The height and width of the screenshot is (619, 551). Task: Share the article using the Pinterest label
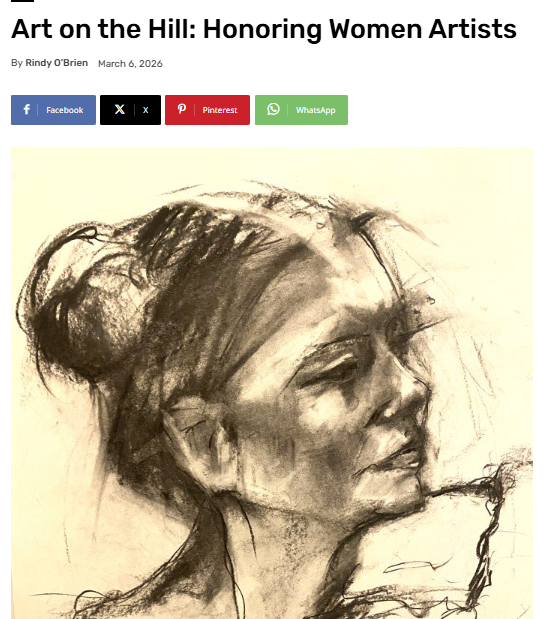[x=220, y=110]
